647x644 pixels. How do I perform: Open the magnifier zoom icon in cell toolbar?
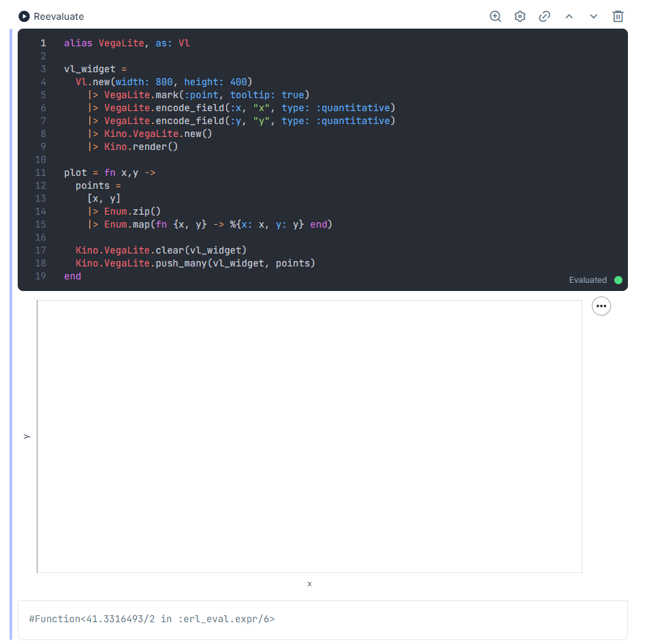point(495,16)
